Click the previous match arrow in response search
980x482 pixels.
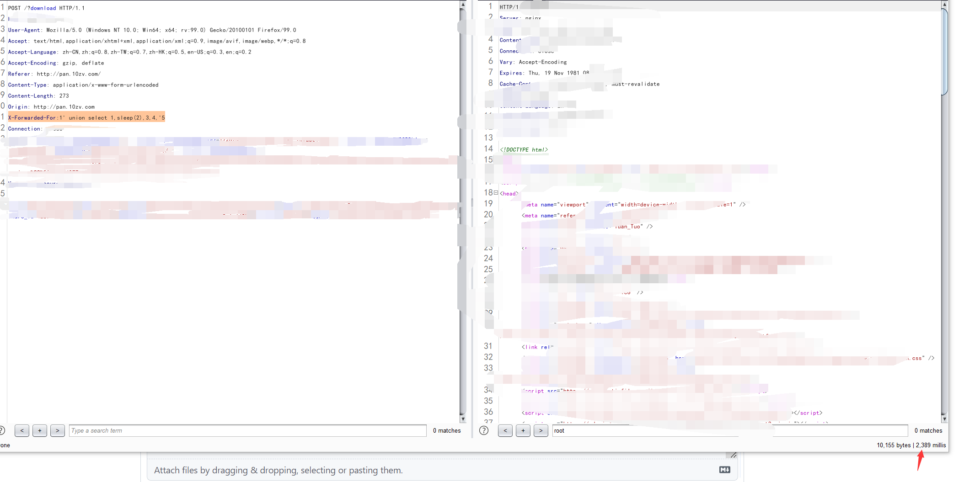click(505, 430)
